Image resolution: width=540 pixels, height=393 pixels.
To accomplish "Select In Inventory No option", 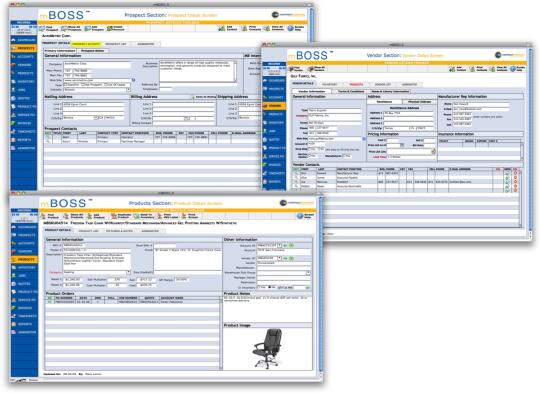I will pyautogui.click(x=271, y=287).
